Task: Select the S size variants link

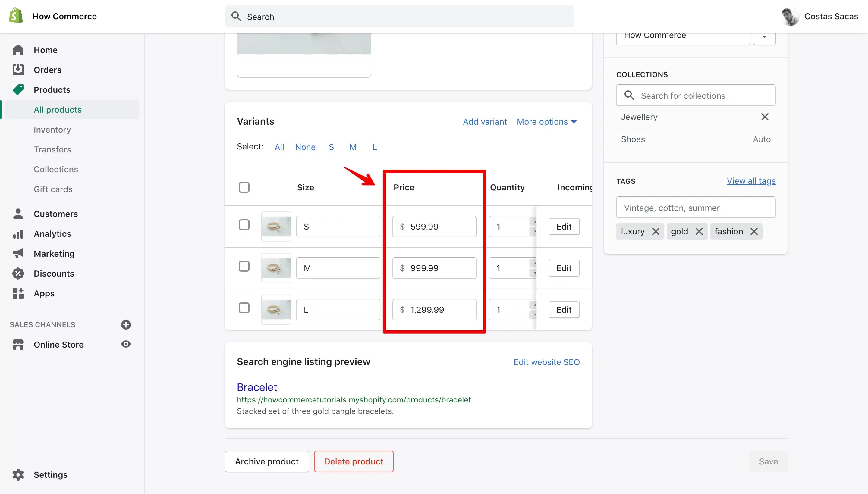Action: 331,147
